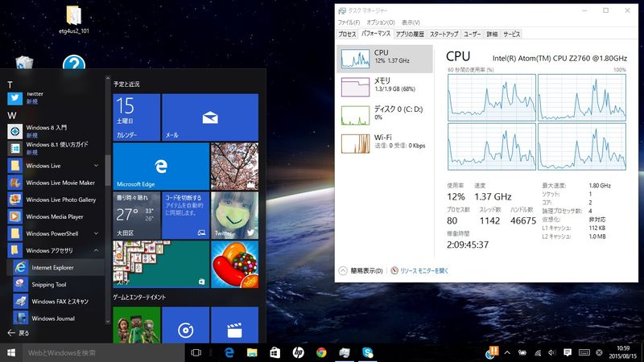Open Skype from the taskbar
The height and width of the screenshot is (362, 644).
(x=368, y=352)
